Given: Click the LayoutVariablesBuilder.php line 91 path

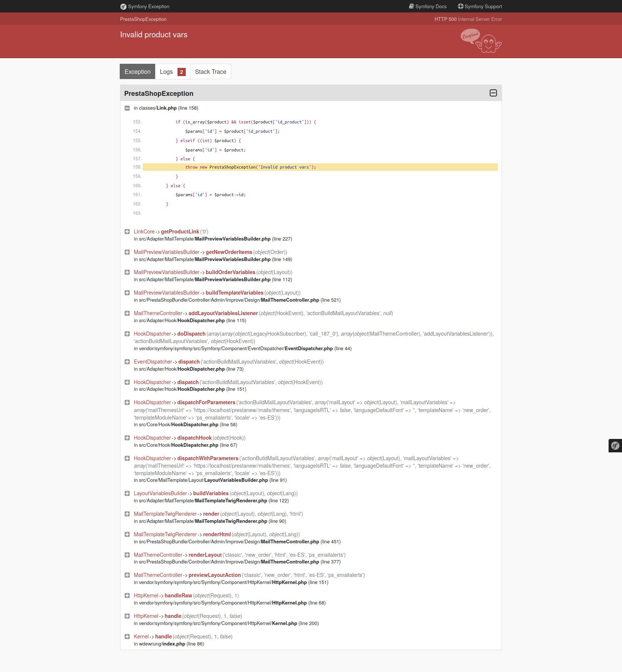Looking at the screenshot, I should tap(210, 480).
